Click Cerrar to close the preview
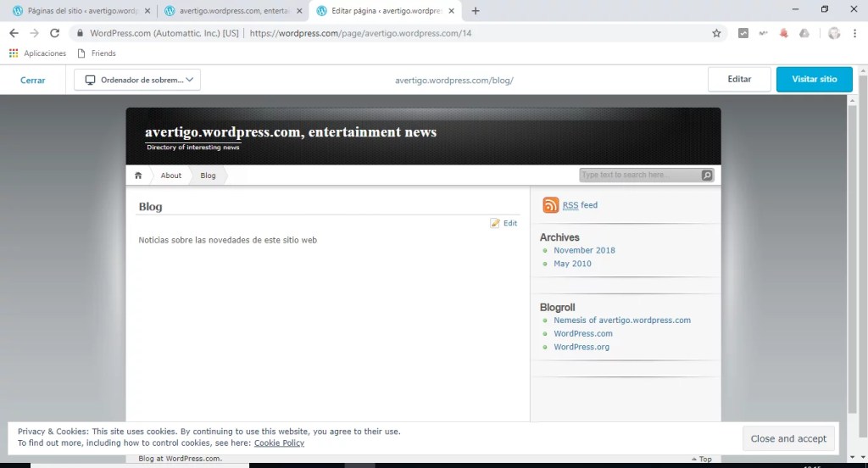Image resolution: width=868 pixels, height=468 pixels. [33, 80]
